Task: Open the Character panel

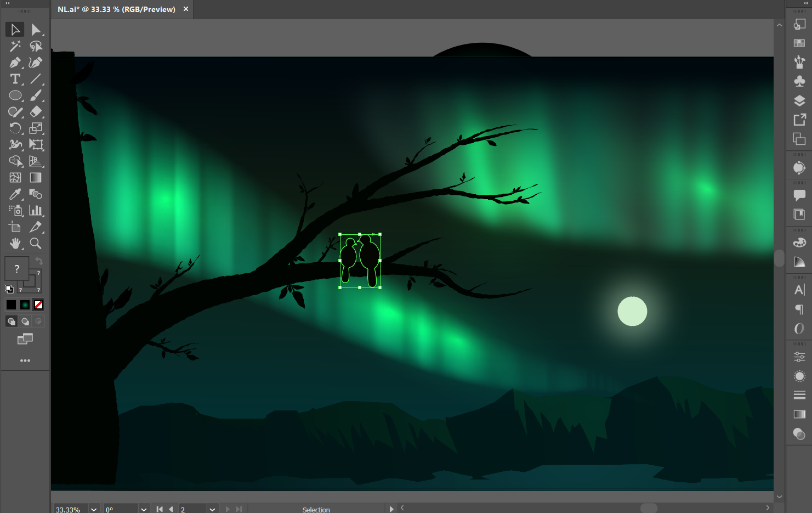Action: tap(799, 290)
